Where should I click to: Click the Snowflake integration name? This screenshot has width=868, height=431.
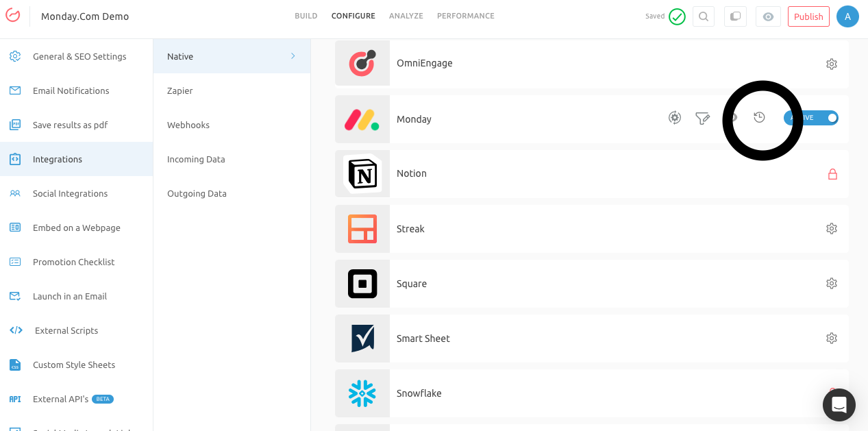point(419,393)
